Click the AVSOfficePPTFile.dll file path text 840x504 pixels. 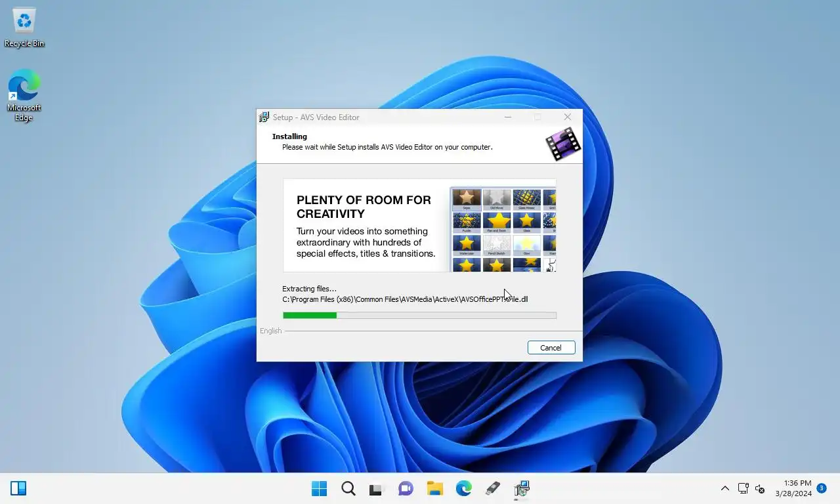(x=405, y=299)
